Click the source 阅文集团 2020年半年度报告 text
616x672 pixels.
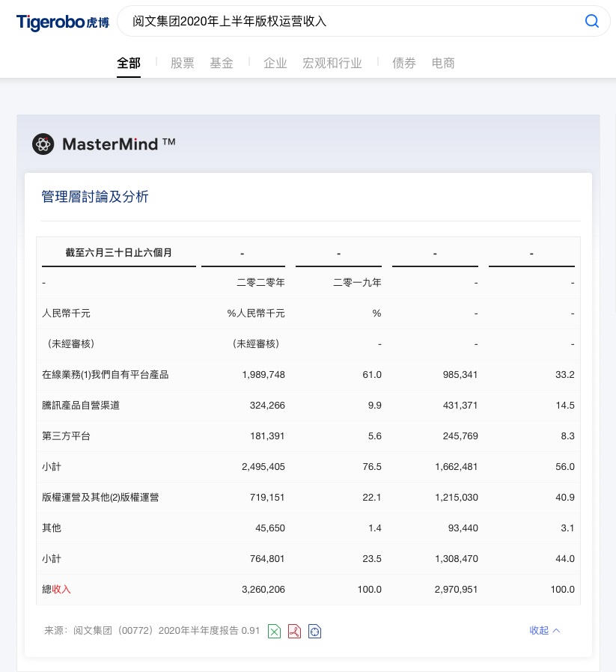(152, 630)
